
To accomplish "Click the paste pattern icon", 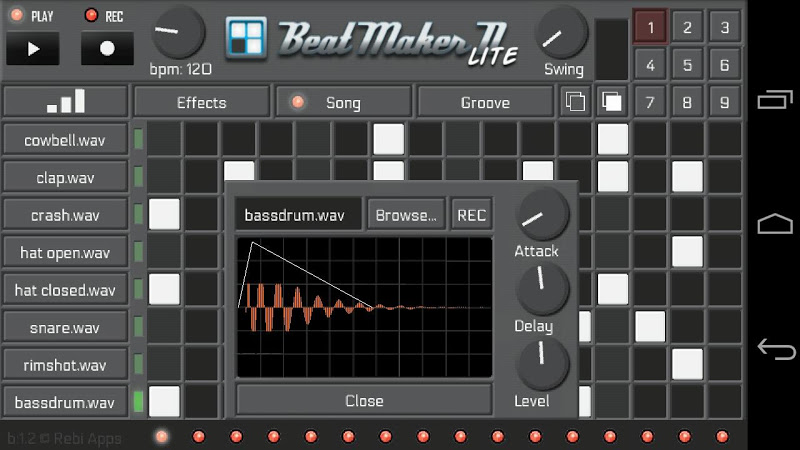I will 612,102.
